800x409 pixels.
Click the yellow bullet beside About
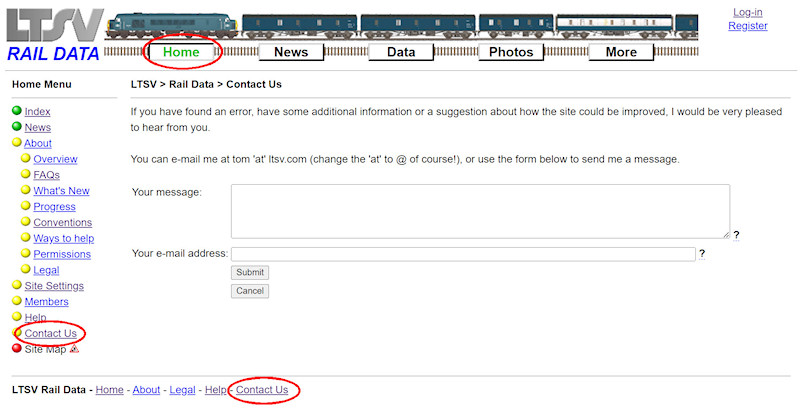pyautogui.click(x=17, y=143)
